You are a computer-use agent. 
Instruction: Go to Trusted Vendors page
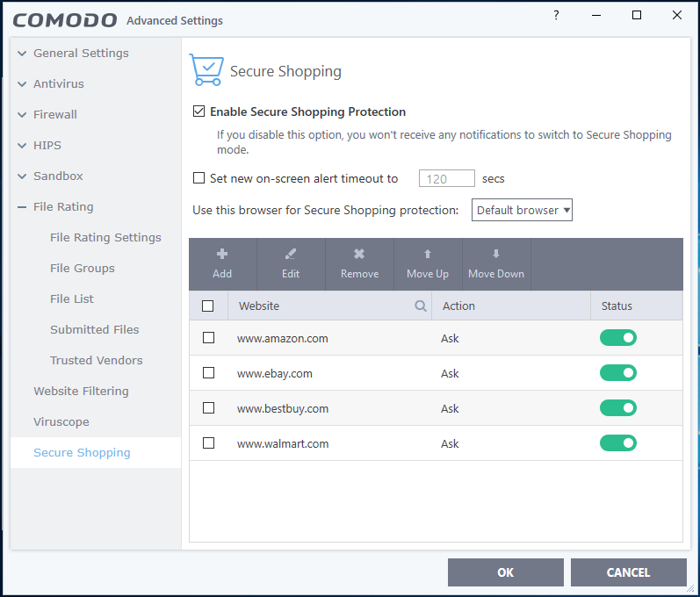(x=96, y=361)
